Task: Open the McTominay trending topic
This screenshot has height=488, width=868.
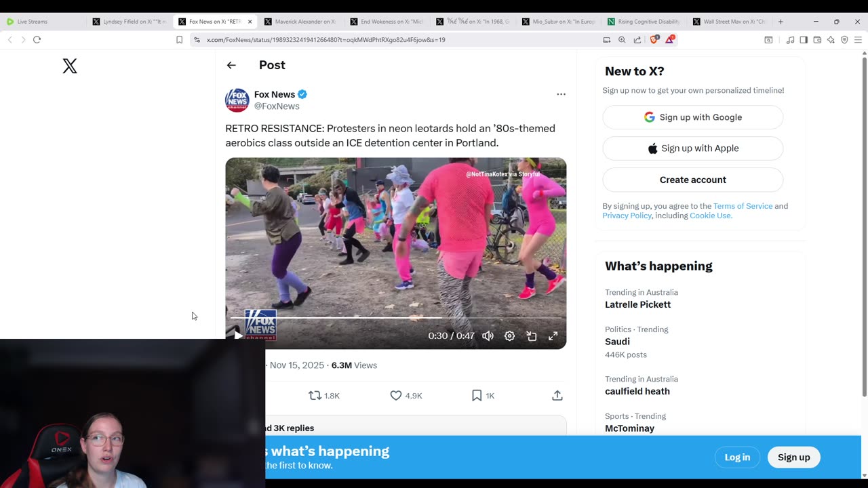Action: click(x=630, y=428)
